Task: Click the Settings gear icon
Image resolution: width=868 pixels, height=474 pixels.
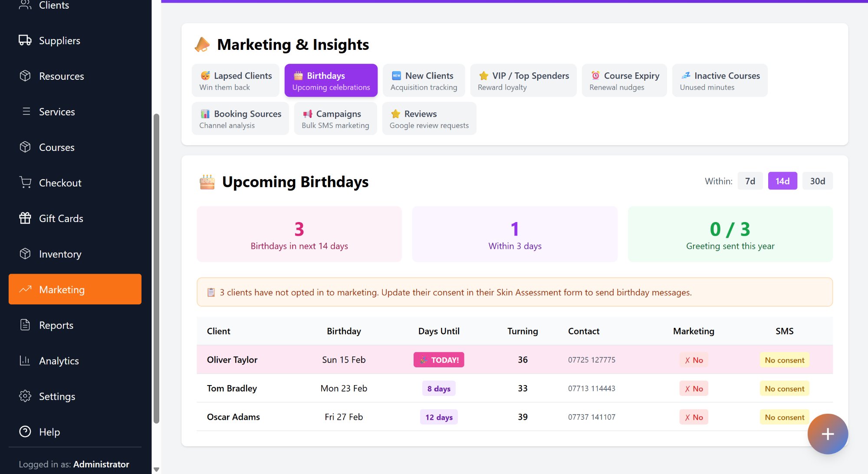Action: pos(25,396)
